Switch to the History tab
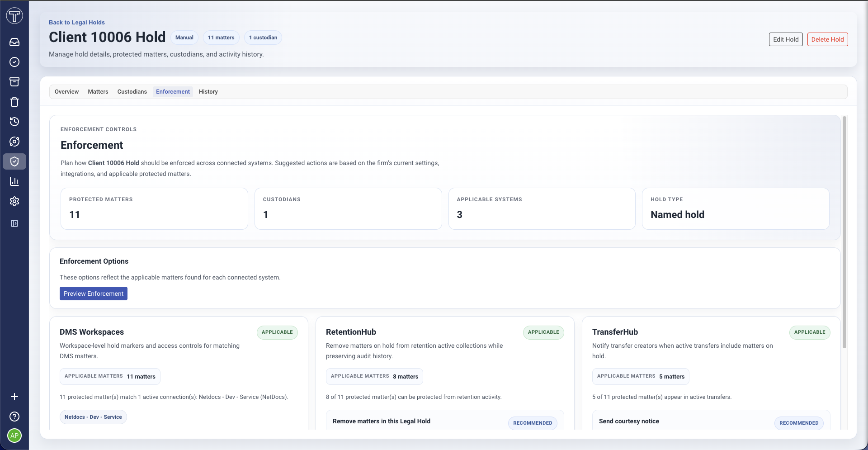The height and width of the screenshot is (450, 868). 208,92
